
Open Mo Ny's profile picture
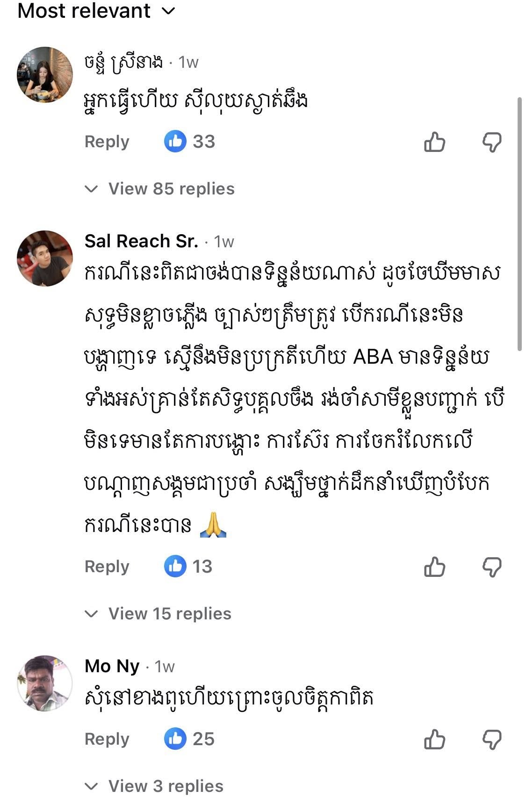pos(45,683)
